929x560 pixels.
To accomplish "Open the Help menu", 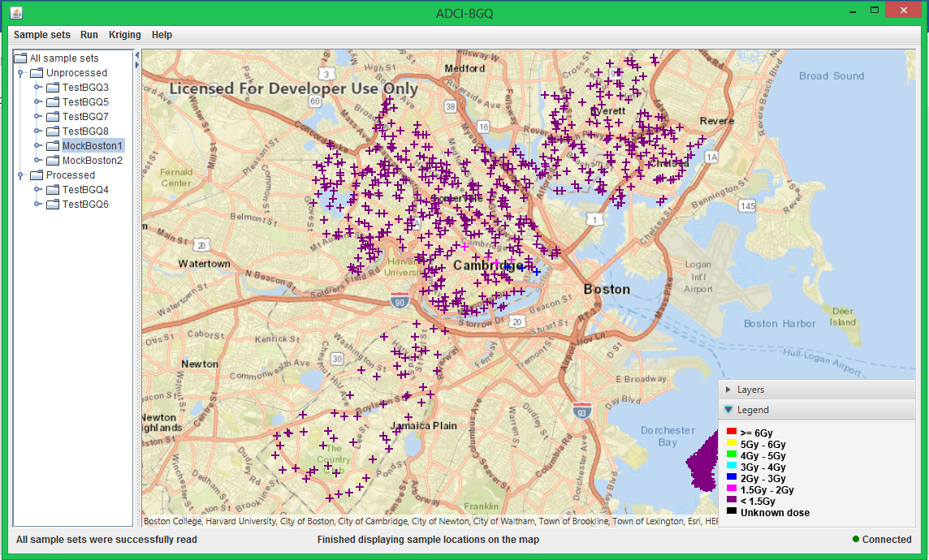I will [x=162, y=35].
